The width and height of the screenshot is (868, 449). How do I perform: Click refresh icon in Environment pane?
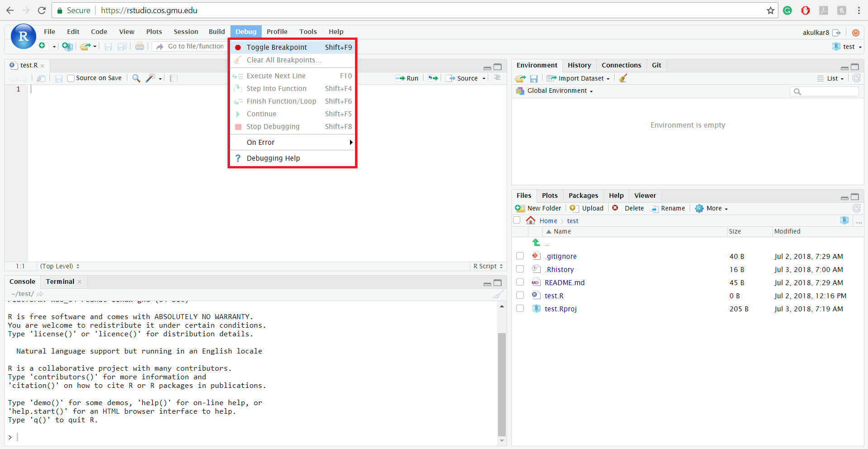[x=856, y=78]
